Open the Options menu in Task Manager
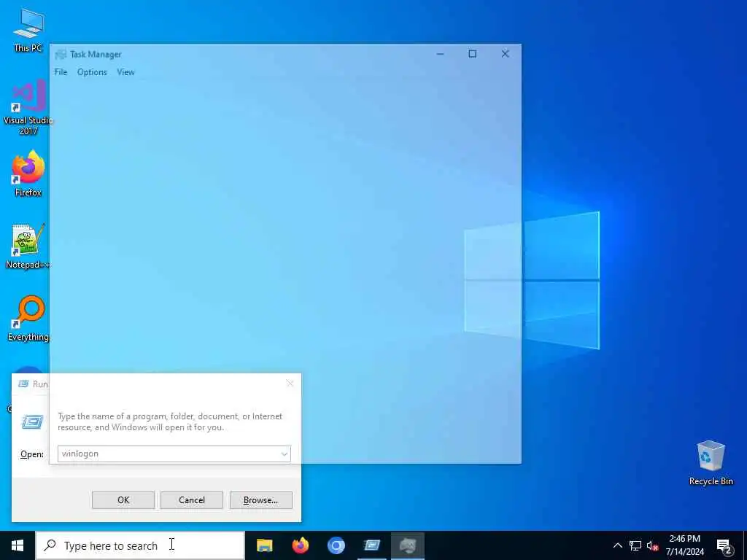 [92, 72]
